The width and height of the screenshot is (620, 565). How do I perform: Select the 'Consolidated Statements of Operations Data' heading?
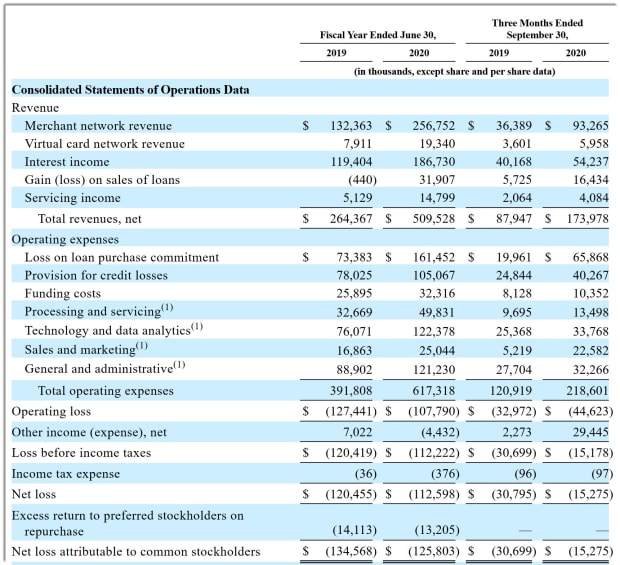coord(130,90)
